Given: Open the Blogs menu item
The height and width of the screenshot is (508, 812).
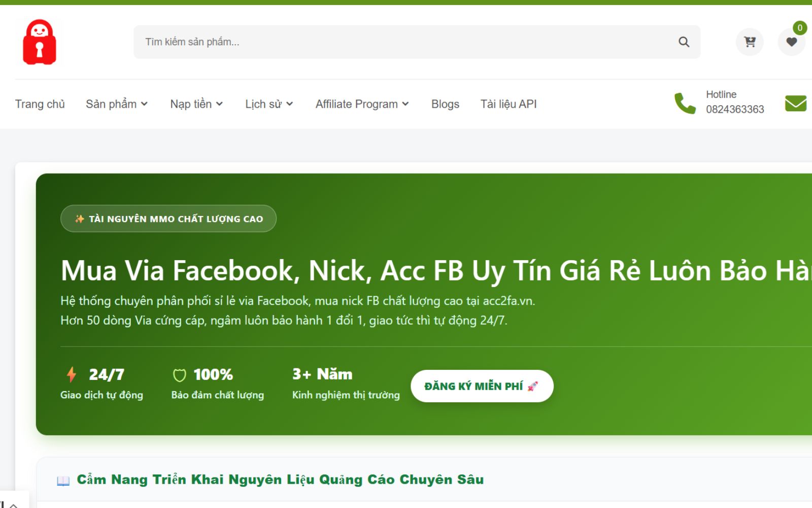Looking at the screenshot, I should pyautogui.click(x=445, y=104).
